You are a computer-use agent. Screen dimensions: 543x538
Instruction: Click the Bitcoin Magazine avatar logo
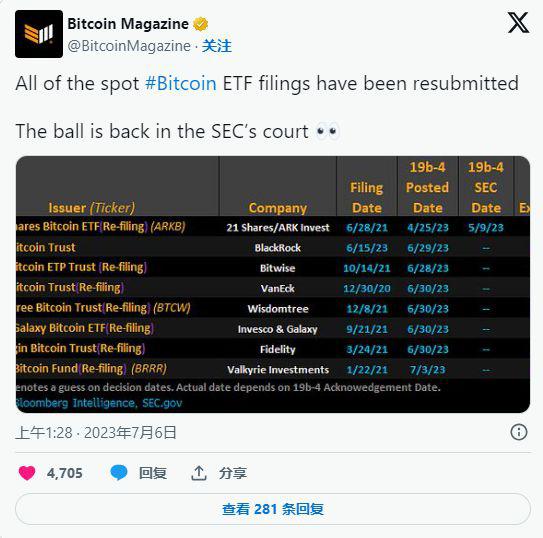click(x=39, y=34)
